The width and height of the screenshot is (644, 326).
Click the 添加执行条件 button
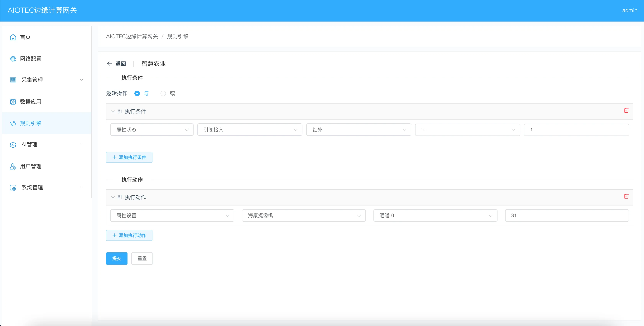pos(129,157)
